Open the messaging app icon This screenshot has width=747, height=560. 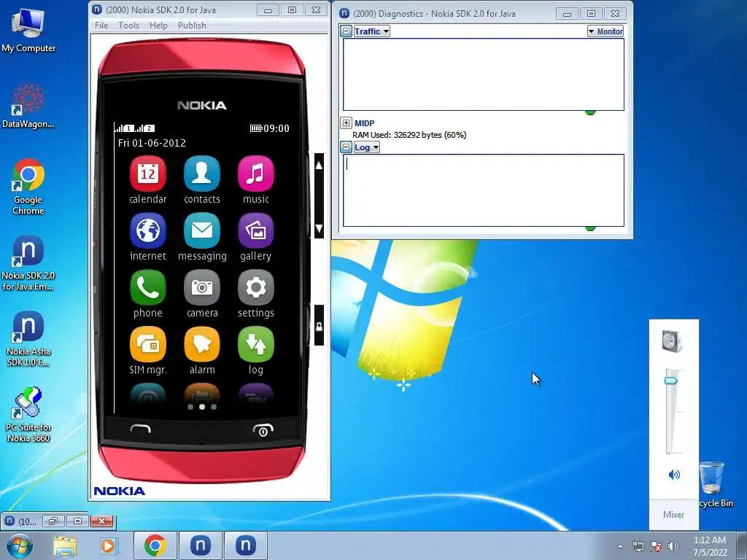coord(202,231)
